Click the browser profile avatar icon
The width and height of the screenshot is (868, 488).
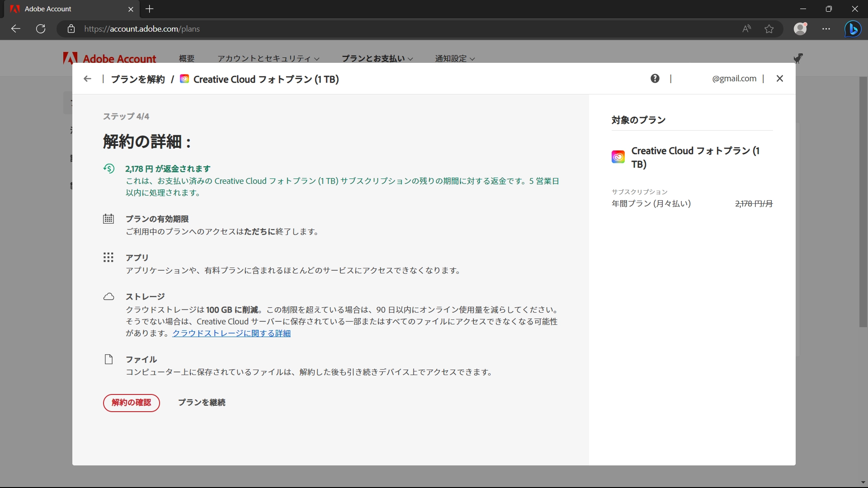[x=801, y=28]
